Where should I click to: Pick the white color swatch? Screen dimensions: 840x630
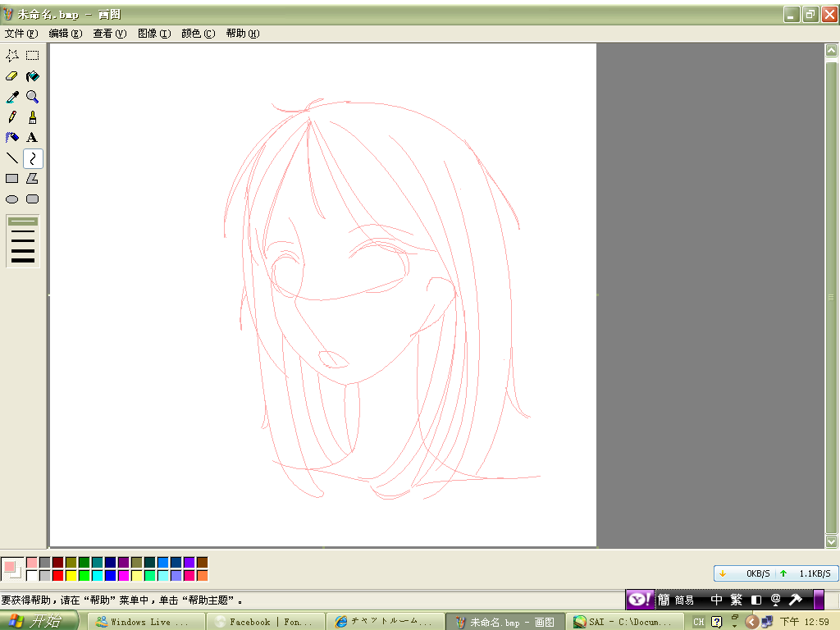coord(32,575)
